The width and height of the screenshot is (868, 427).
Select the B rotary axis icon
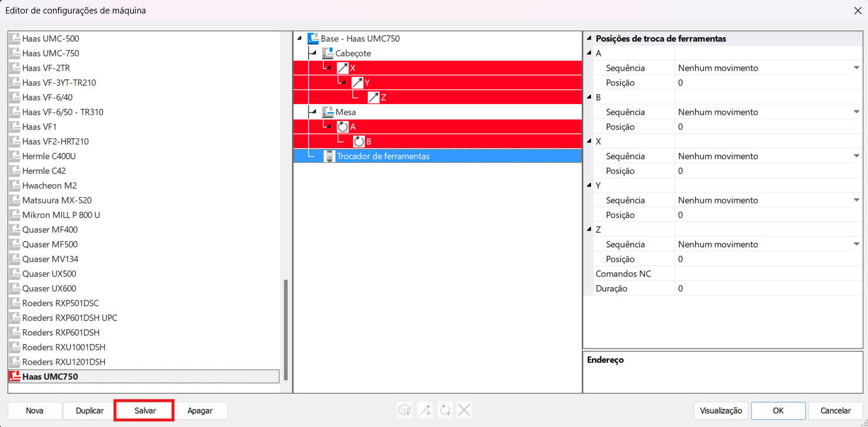[x=359, y=141]
